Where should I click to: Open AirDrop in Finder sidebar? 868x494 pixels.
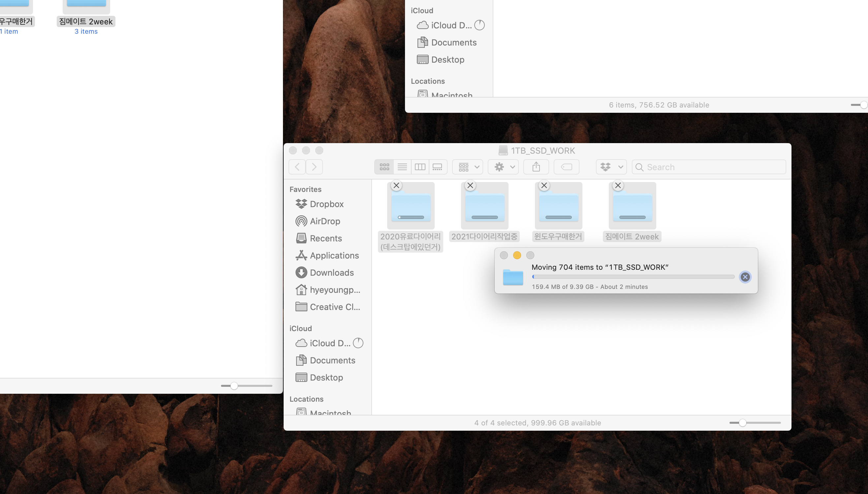(325, 221)
